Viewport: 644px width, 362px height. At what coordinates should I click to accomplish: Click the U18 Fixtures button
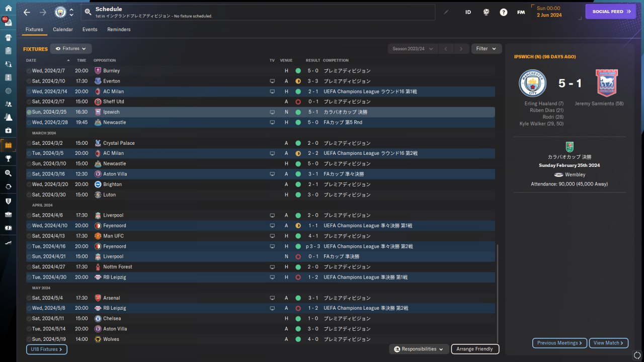(47, 349)
